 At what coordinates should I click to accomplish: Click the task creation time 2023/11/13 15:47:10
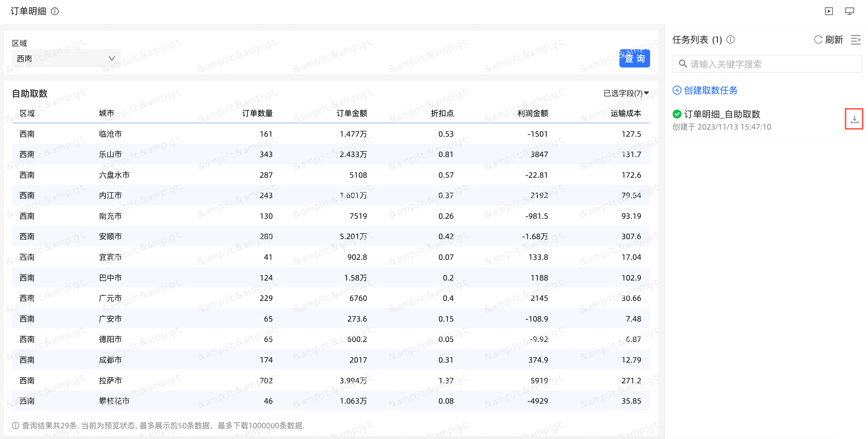(x=734, y=127)
